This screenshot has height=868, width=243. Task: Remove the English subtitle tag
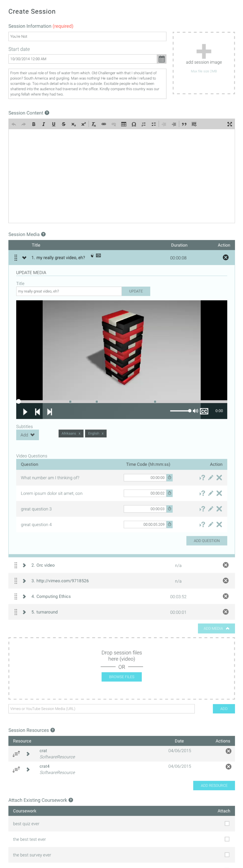click(x=103, y=433)
